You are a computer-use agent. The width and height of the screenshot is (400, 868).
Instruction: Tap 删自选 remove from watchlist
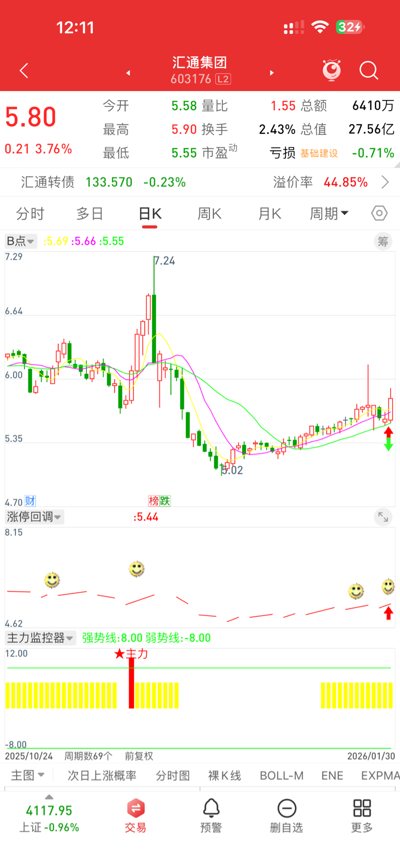coord(286,815)
